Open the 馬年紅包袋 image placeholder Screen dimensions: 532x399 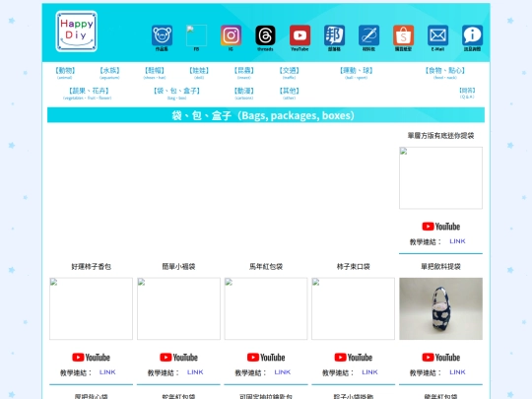[x=266, y=308]
